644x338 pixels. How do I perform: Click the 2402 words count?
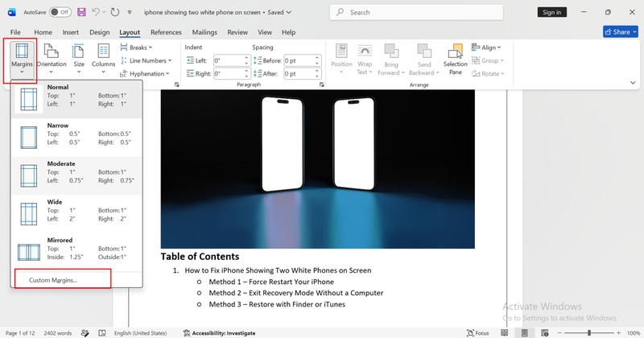(x=57, y=333)
